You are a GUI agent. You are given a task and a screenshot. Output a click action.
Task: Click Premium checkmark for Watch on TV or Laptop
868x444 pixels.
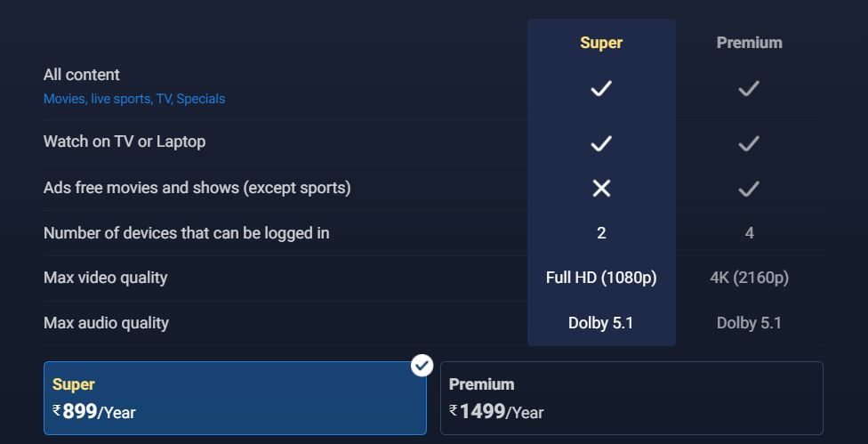coord(749,143)
